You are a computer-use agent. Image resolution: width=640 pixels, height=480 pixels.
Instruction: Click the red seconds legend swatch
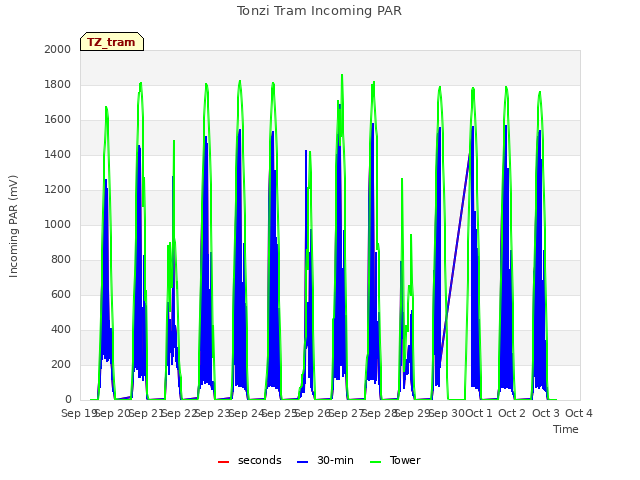tap(224, 462)
